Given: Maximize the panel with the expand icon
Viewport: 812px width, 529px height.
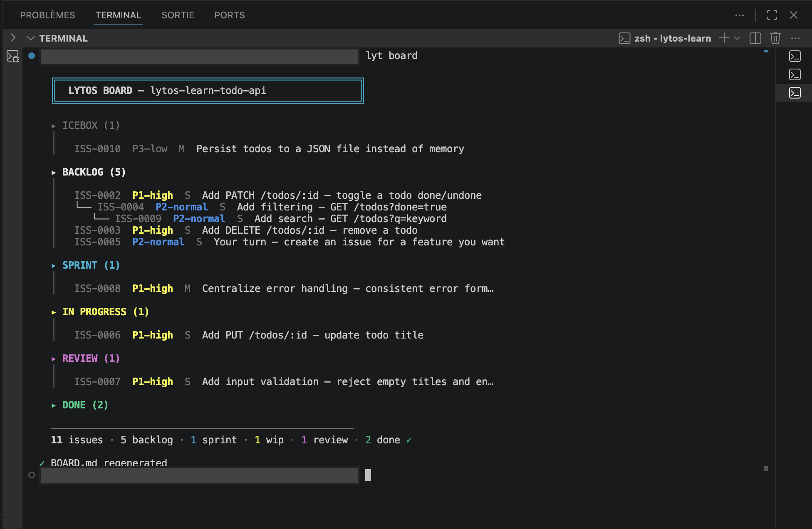Looking at the screenshot, I should [772, 15].
